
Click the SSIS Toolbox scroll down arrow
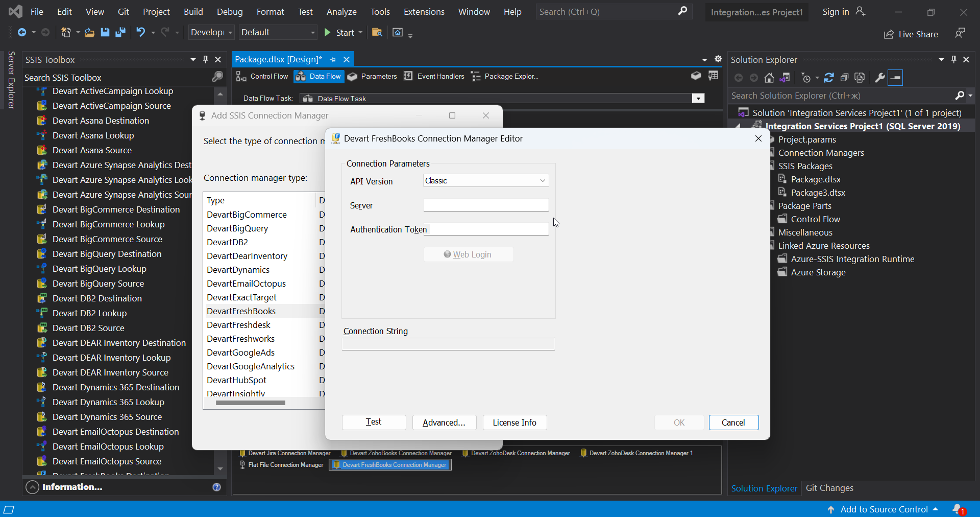[220, 468]
